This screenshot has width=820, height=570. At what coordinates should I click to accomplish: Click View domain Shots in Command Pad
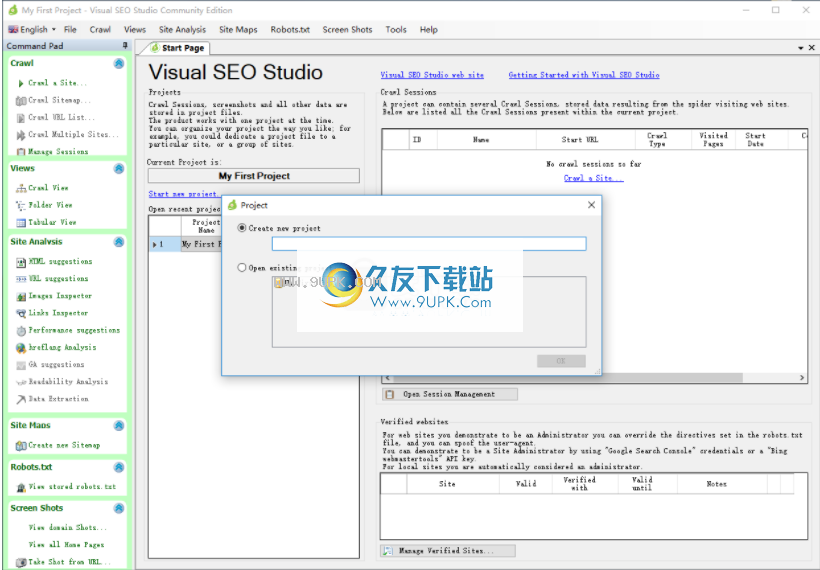(67, 528)
